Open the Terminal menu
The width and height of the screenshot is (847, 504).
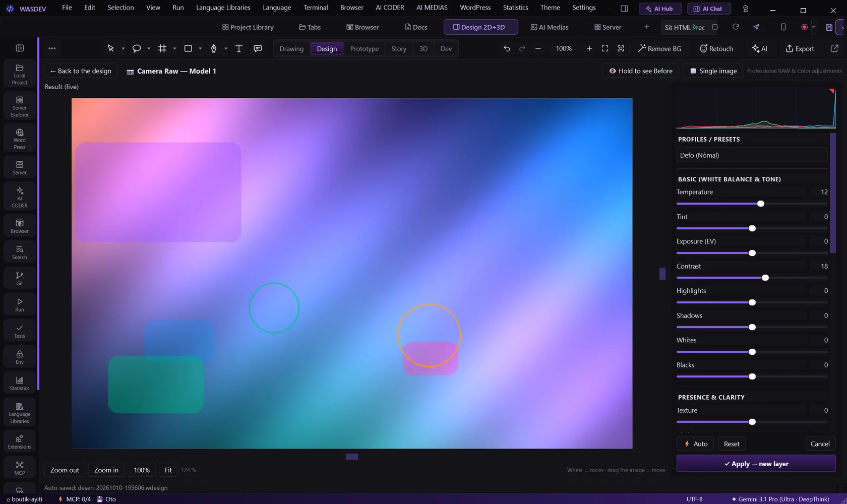(316, 8)
